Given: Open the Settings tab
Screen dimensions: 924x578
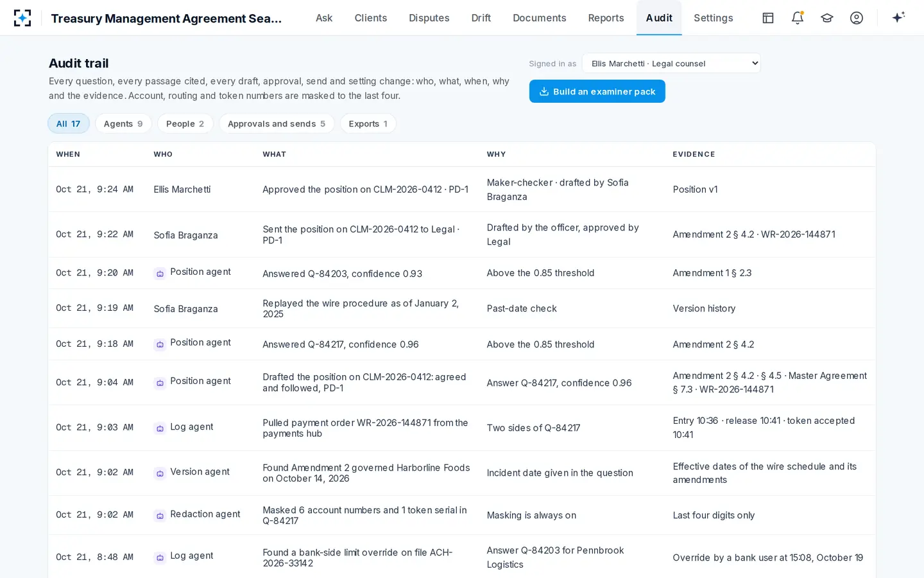Looking at the screenshot, I should coord(714,18).
